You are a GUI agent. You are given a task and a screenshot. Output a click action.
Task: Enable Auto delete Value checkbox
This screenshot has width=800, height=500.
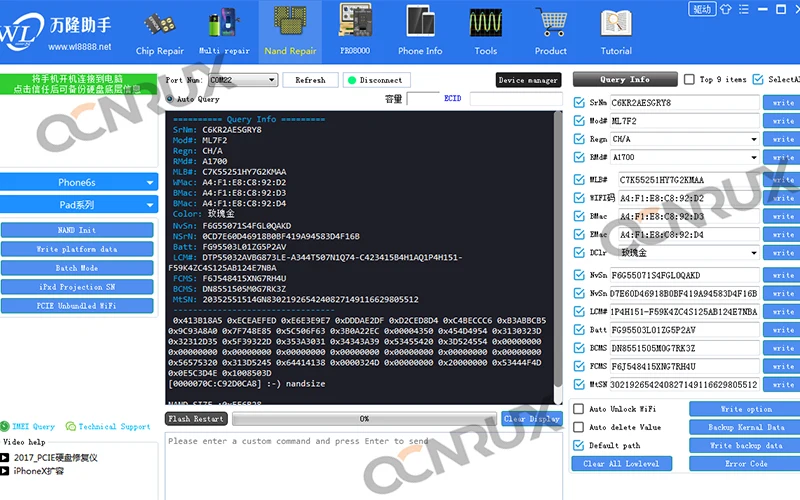(x=579, y=427)
